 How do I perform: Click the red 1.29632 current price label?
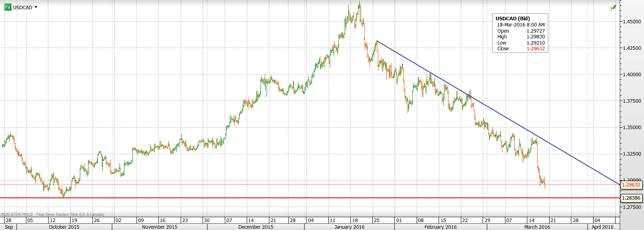[x=631, y=185]
